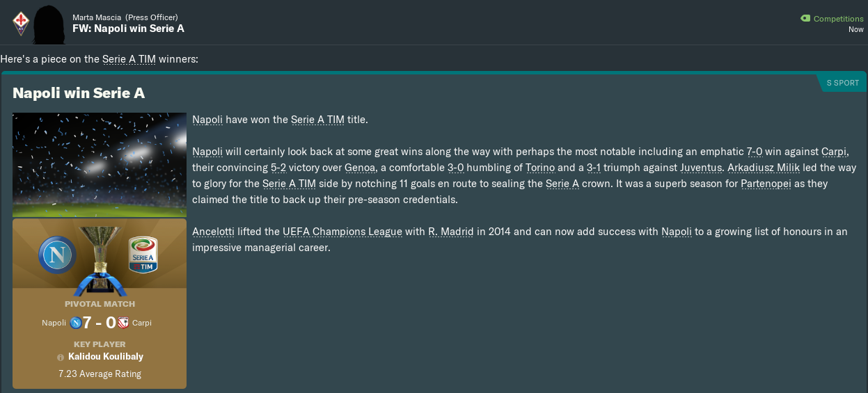The image size is (868, 393).
Task: Click the Fiorentina club badge
Action: (x=21, y=23)
